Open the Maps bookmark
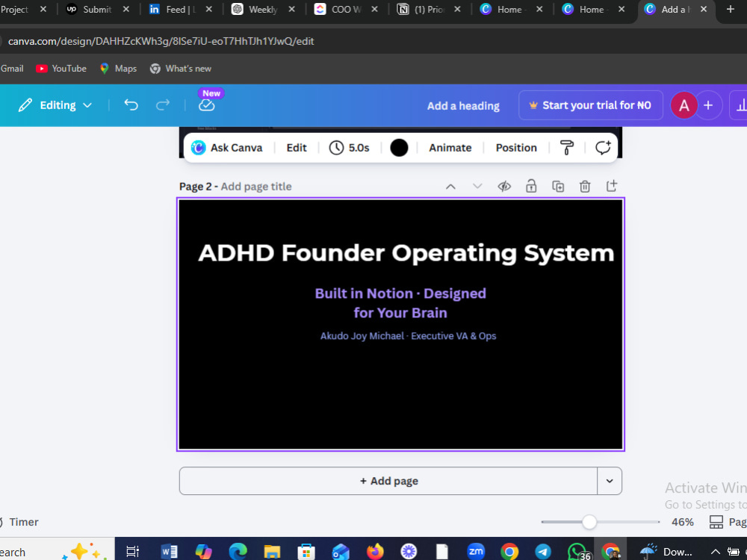 [119, 69]
